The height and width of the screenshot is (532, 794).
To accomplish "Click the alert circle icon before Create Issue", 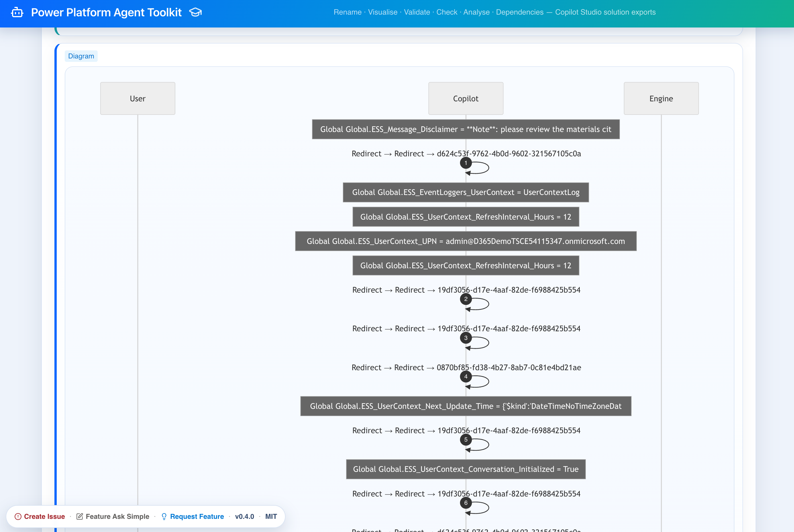I will point(18,516).
